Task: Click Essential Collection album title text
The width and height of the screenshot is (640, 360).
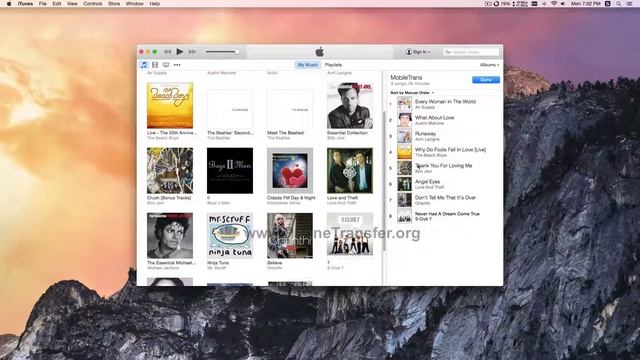Action: click(347, 133)
